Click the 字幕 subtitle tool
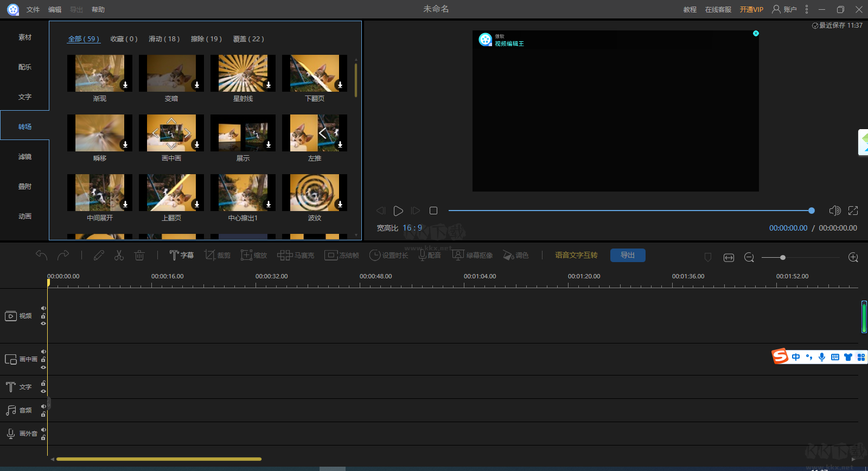868x471 pixels. [x=182, y=255]
